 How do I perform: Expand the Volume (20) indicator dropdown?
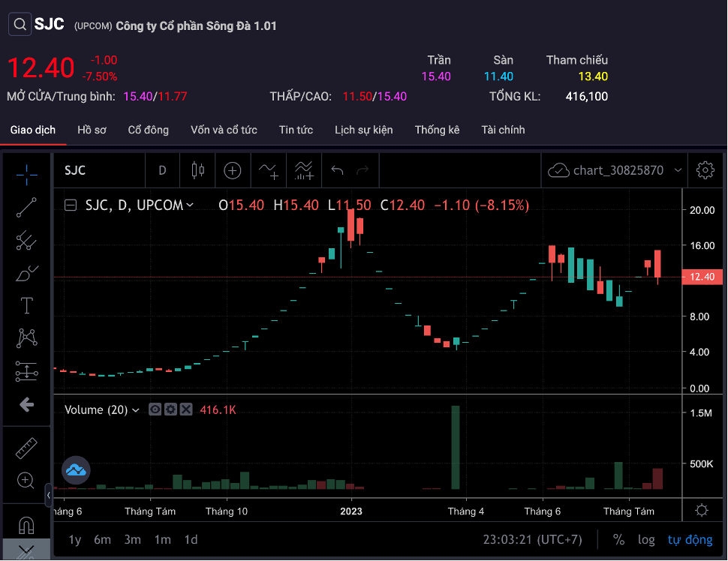136,410
